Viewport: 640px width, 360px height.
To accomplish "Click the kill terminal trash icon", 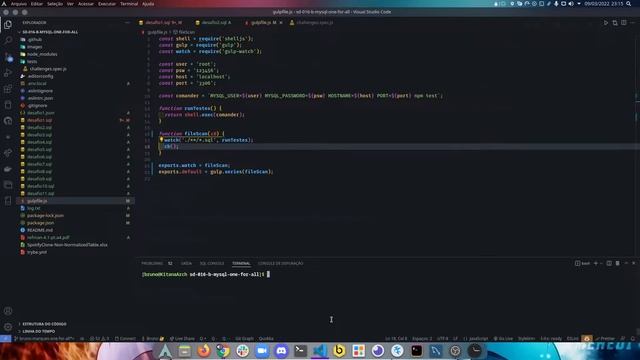I will (x=618, y=263).
